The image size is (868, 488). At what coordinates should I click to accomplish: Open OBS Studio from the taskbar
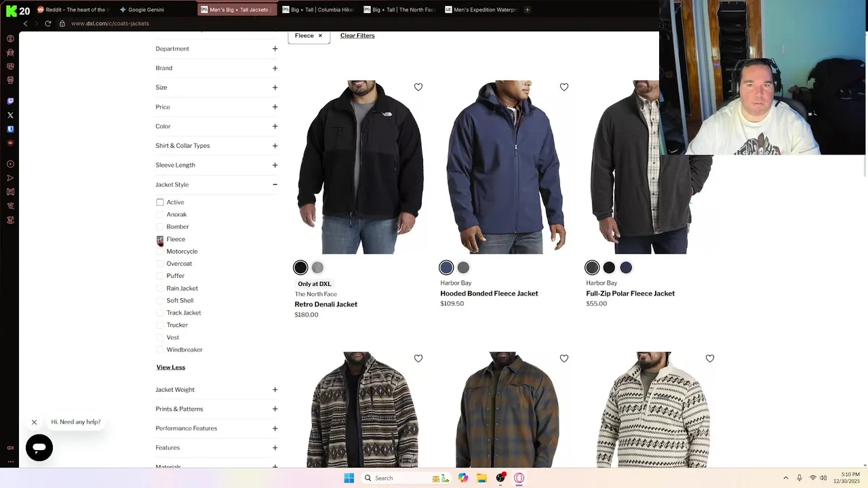tap(500, 478)
